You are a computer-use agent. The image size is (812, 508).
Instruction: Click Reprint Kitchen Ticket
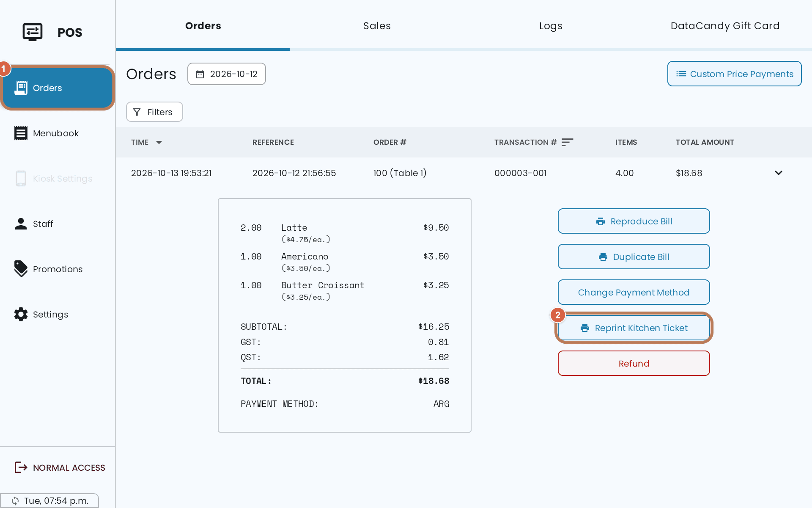(634, 328)
